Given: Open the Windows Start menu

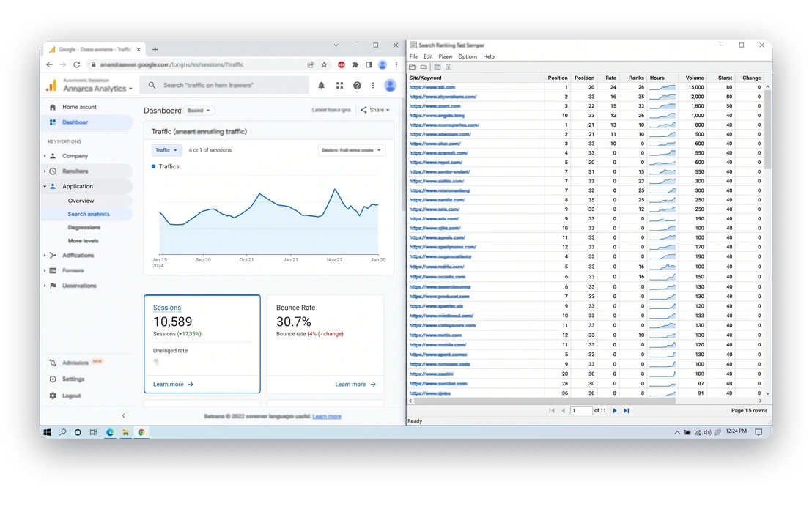Looking at the screenshot, I should click(x=47, y=432).
